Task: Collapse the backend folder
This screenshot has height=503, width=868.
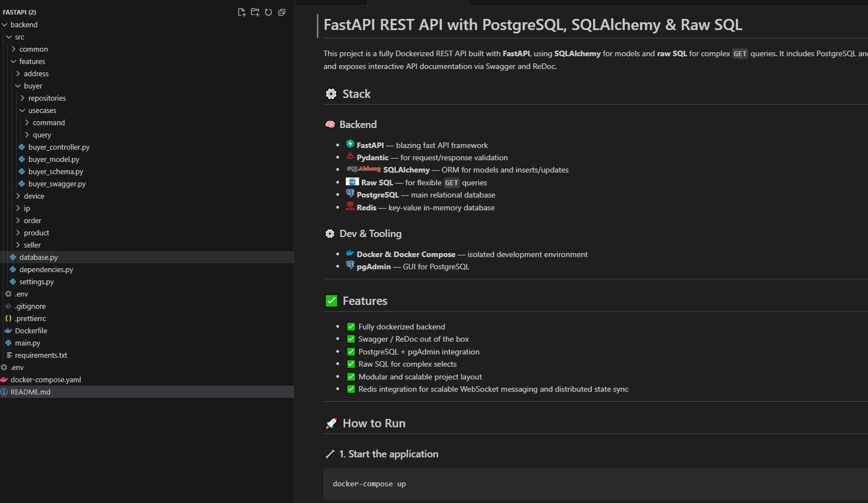Action: pyautogui.click(x=5, y=24)
